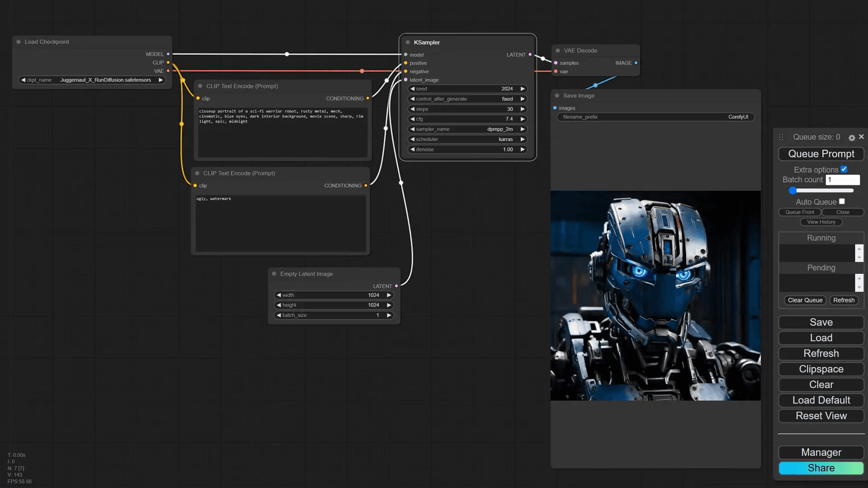Increase steps value with right arrow

click(x=523, y=109)
